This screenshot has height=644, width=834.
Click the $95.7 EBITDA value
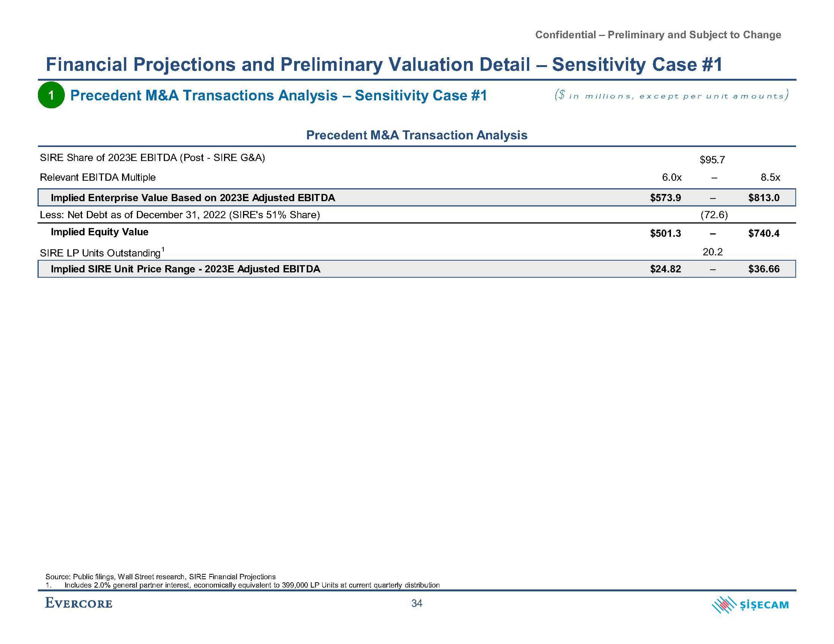(712, 160)
